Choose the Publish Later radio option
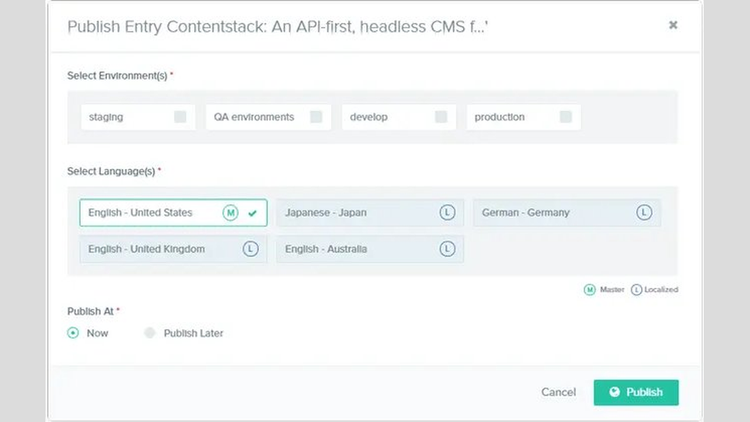Screen dimensions: 750x422 [150, 333]
